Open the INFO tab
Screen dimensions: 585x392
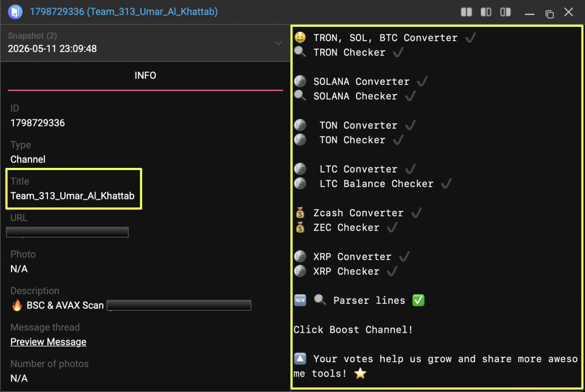pos(145,75)
